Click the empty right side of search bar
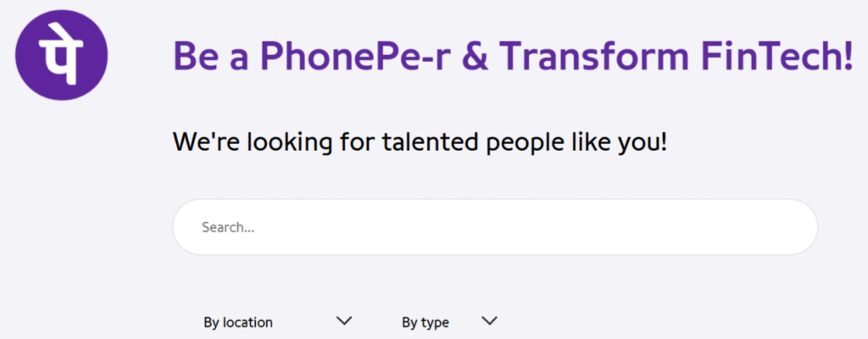Viewport: 868px width, 339px height. (x=665, y=227)
